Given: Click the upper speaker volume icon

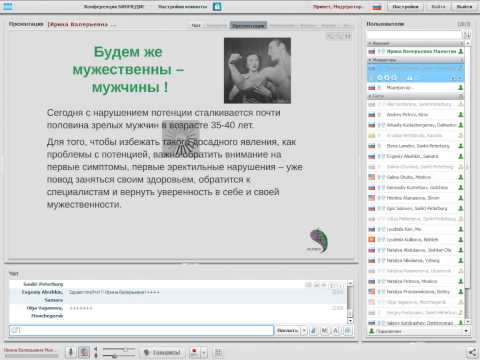Looking at the screenshot, I should 96,349.
